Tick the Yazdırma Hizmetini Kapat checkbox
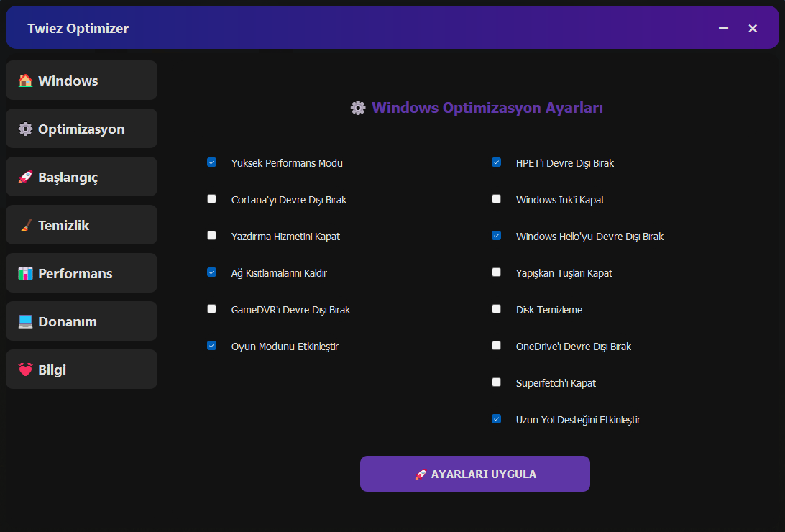This screenshot has width=785, height=532. tap(212, 235)
